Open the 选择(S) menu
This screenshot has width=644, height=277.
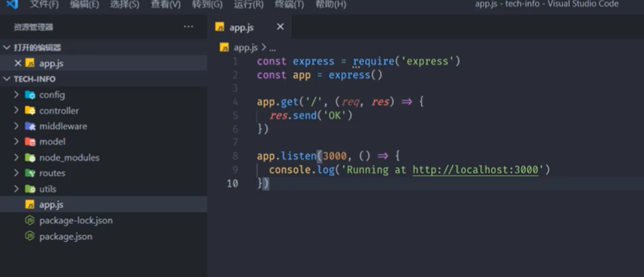(124, 5)
